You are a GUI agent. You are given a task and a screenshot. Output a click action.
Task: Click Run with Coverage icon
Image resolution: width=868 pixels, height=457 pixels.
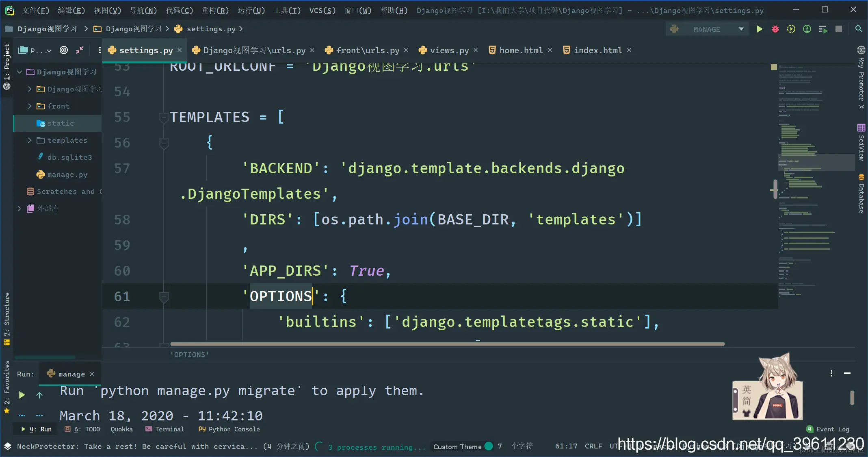pos(791,29)
